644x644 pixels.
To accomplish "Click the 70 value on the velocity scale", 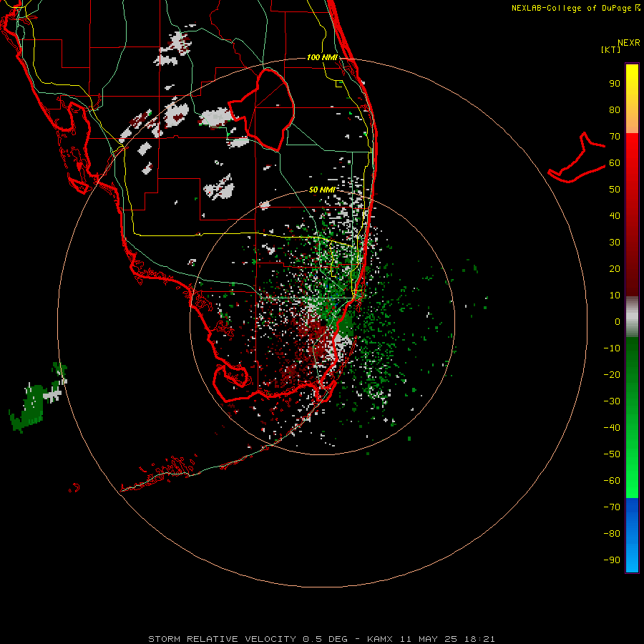I will click(615, 137).
